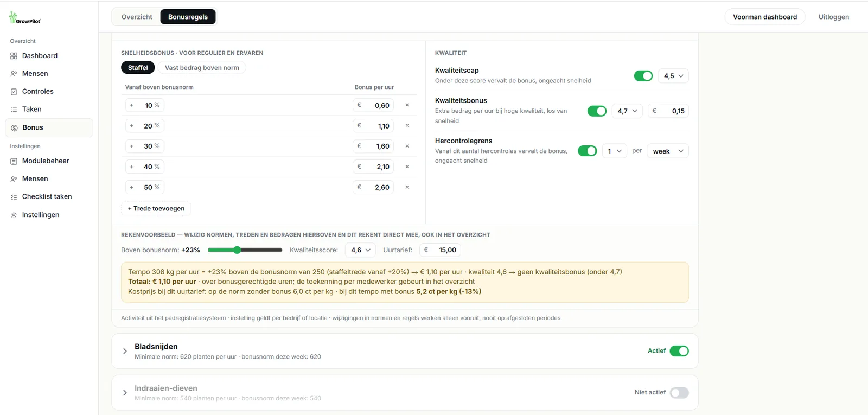868x415 pixels.
Task: Activate the Indraaien-dieven toggle
Action: [679, 393]
